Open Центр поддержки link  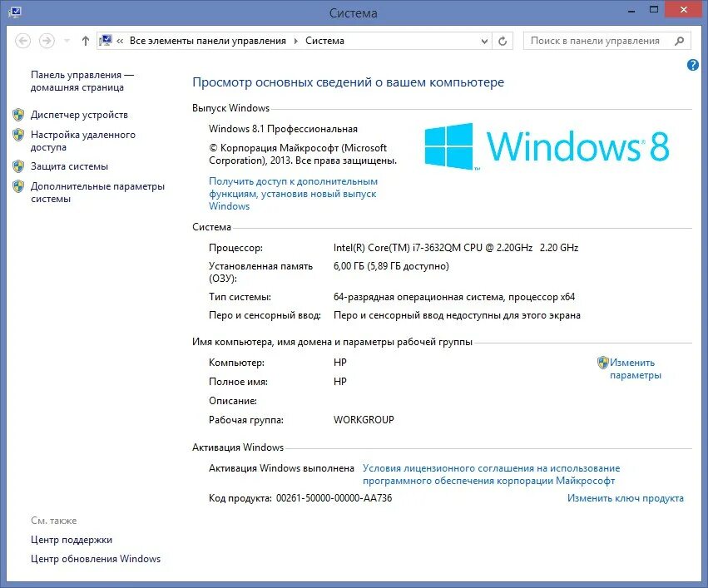pos(72,540)
